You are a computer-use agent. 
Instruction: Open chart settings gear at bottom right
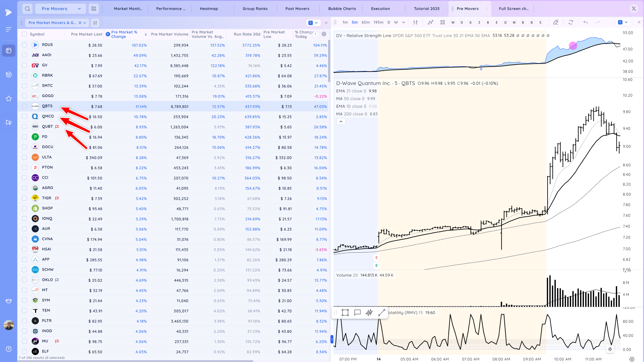[632, 359]
